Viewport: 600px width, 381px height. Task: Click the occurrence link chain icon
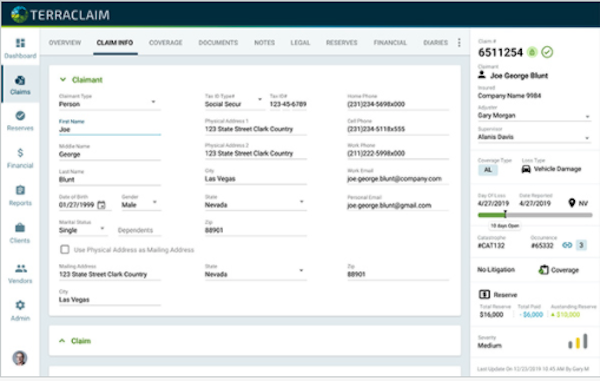tap(567, 245)
